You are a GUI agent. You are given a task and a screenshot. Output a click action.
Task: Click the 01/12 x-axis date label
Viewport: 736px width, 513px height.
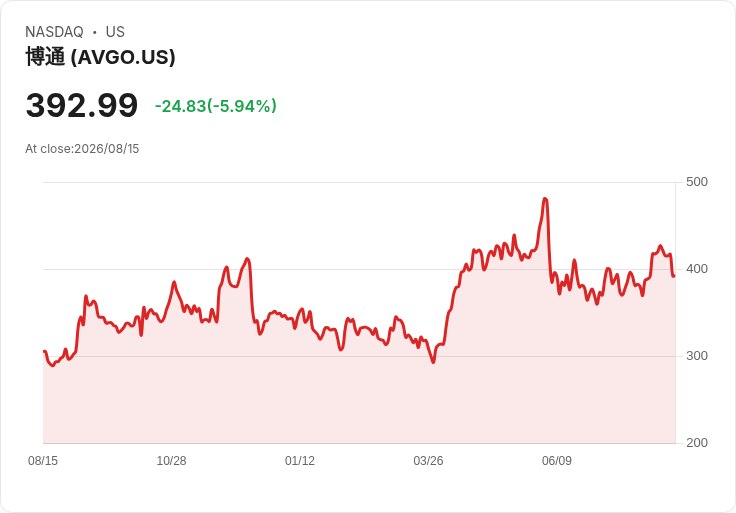point(300,460)
